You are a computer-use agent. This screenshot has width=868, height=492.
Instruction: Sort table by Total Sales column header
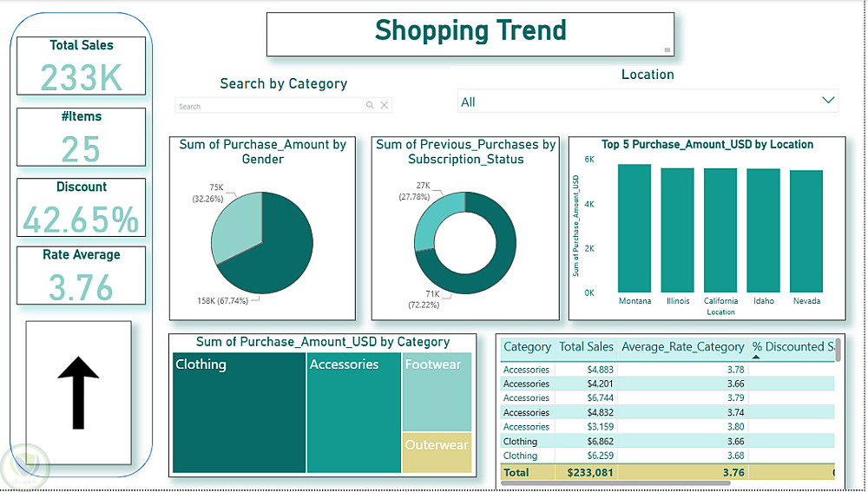coord(586,347)
